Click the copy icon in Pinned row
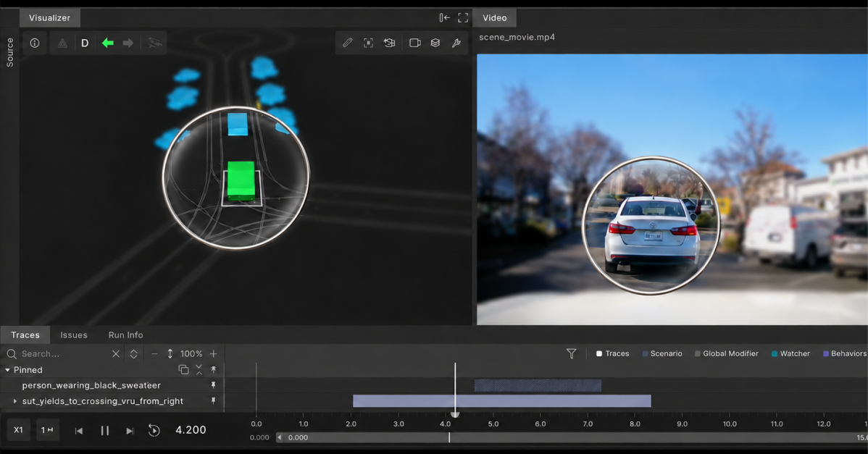Image resolution: width=868 pixels, height=454 pixels. pos(183,369)
